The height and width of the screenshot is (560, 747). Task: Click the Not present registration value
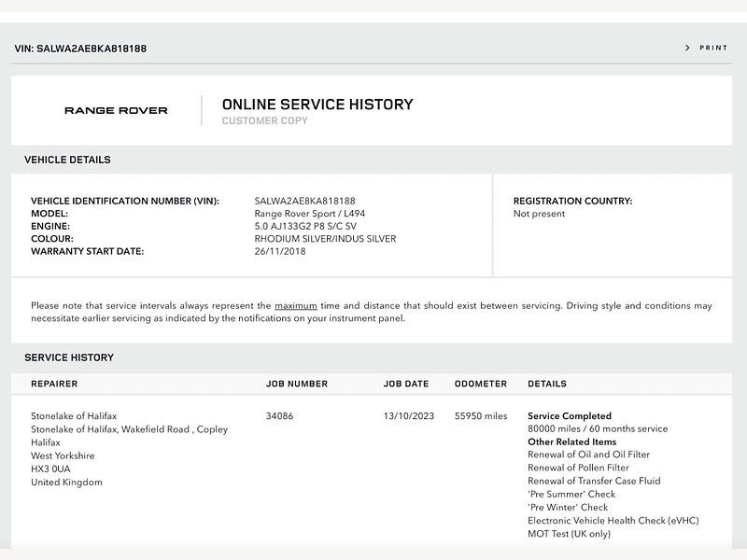540,214
